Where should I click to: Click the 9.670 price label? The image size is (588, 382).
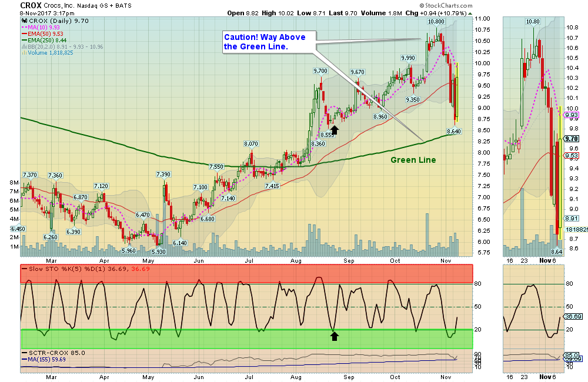[358, 72]
